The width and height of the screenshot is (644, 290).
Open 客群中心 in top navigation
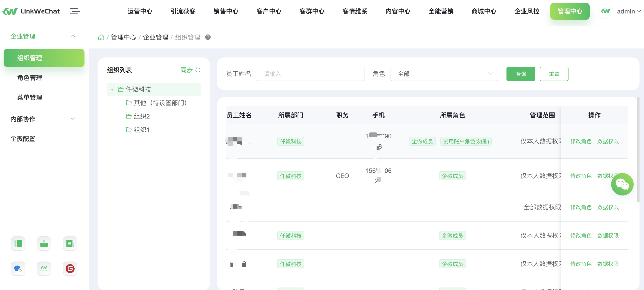tap(312, 11)
